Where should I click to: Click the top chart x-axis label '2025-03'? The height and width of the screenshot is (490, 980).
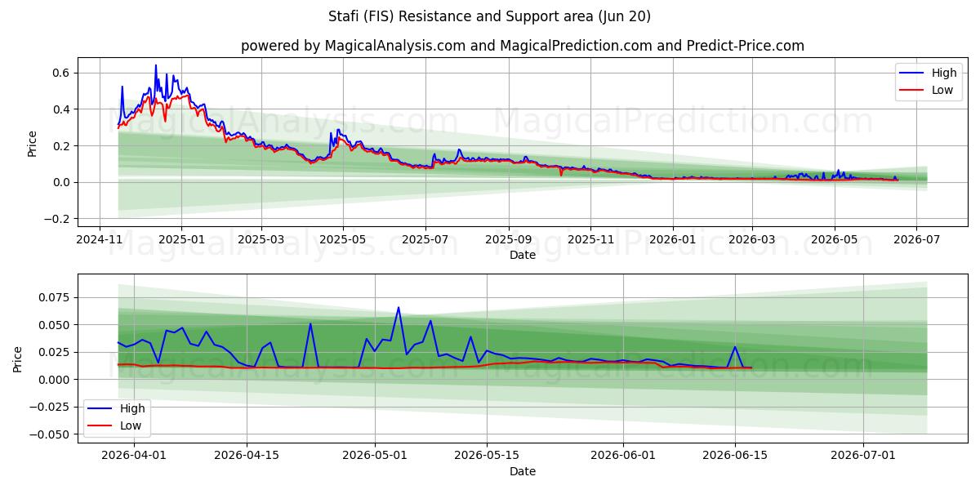(261, 239)
